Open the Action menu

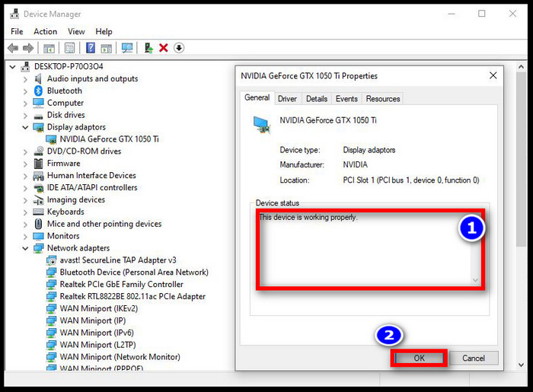pos(45,32)
